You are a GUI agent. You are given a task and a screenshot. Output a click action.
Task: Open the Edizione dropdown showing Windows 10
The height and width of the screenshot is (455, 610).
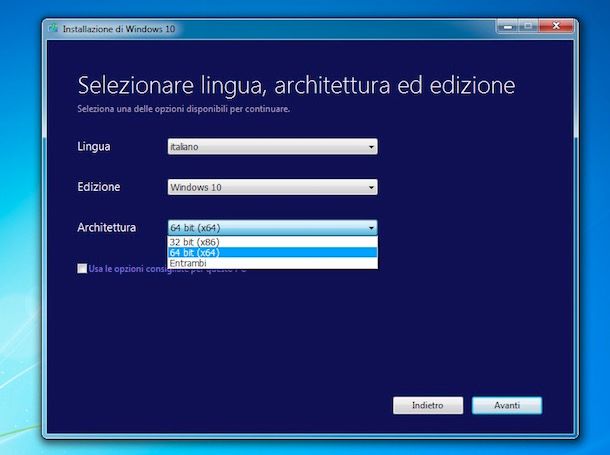pos(272,187)
